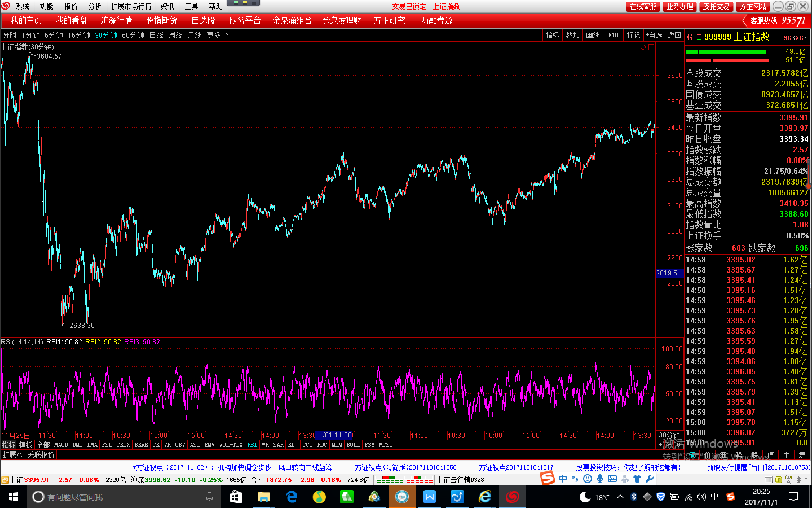The height and width of the screenshot is (508, 812).
Task: Click the yellow window icon before 上证
Action: [5, 480]
